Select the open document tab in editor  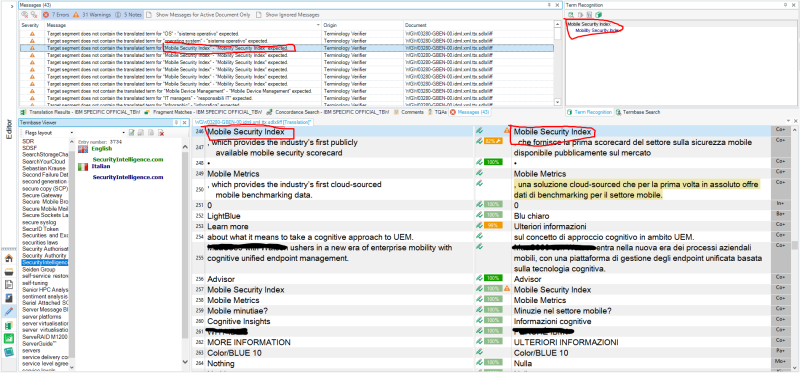click(x=253, y=122)
